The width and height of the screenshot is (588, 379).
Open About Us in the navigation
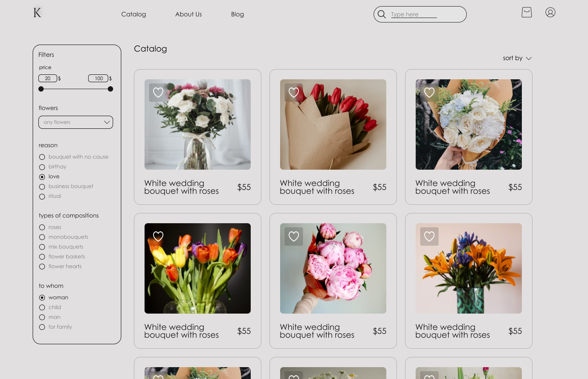point(189,14)
